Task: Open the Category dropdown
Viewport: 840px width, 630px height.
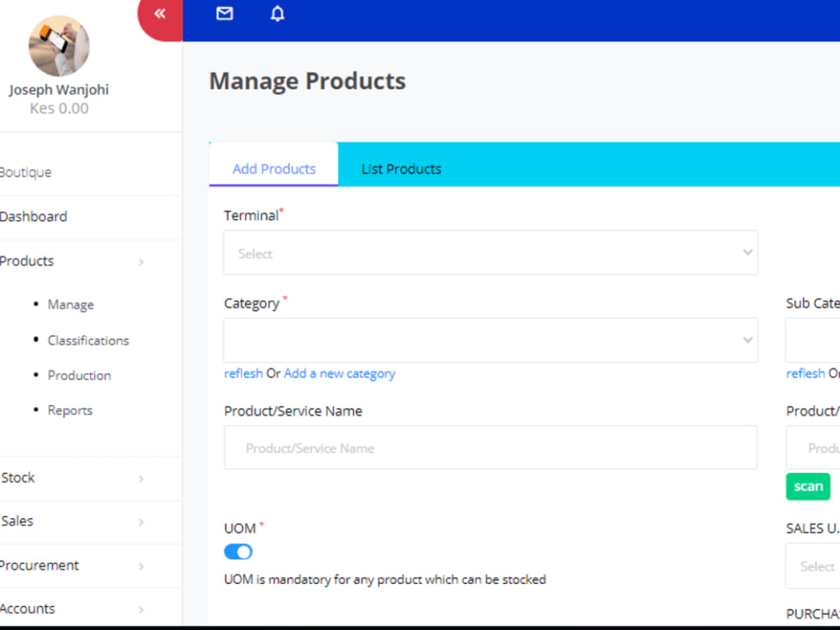Action: 491,340
